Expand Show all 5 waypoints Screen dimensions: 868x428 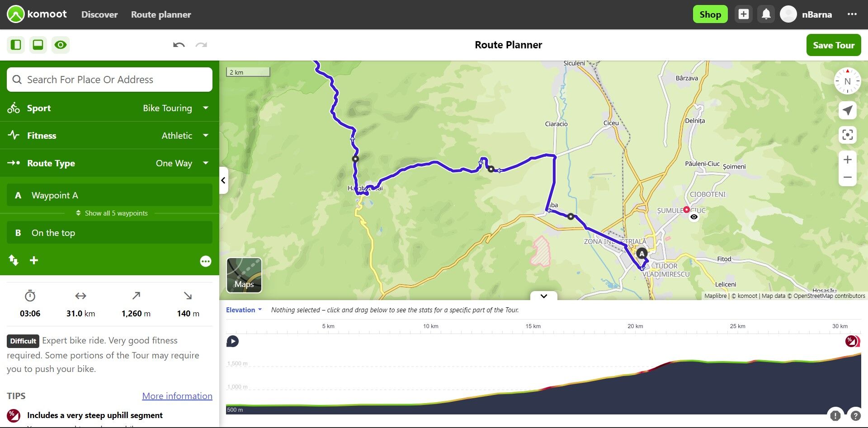(x=112, y=213)
